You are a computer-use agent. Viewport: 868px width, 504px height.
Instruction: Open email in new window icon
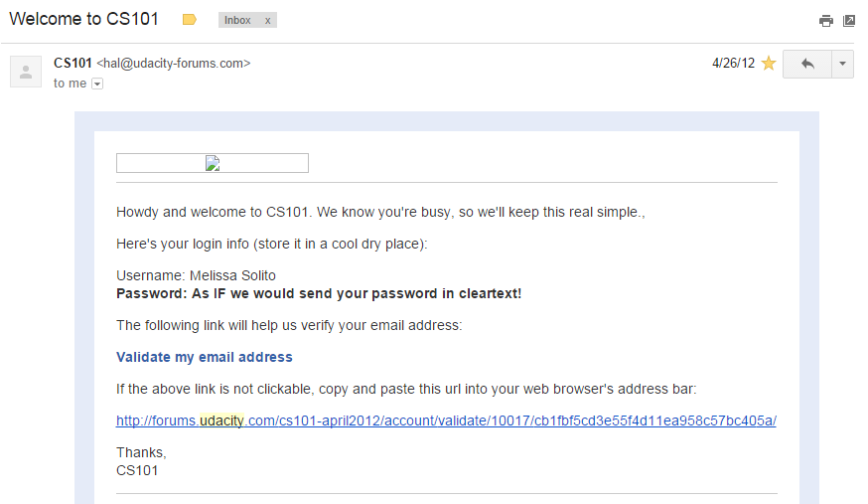coord(849,20)
